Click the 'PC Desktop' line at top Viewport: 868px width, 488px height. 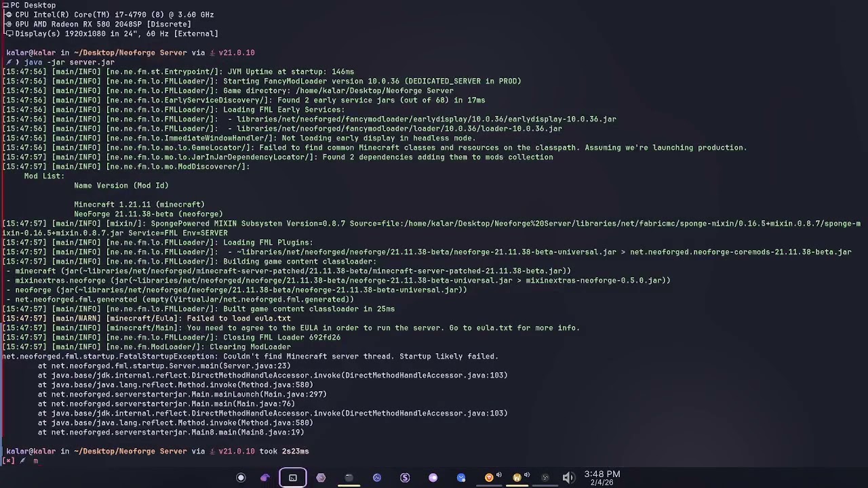pyautogui.click(x=29, y=5)
